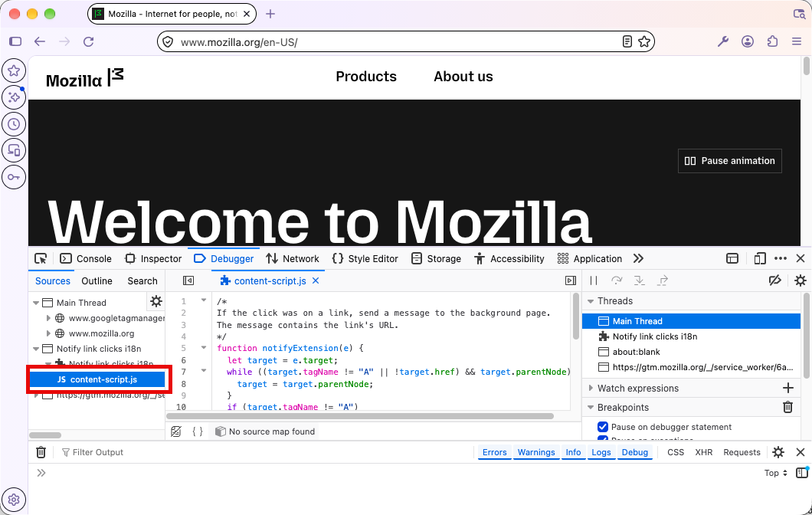Open synced tabs sidebar icon

pyautogui.click(x=14, y=151)
